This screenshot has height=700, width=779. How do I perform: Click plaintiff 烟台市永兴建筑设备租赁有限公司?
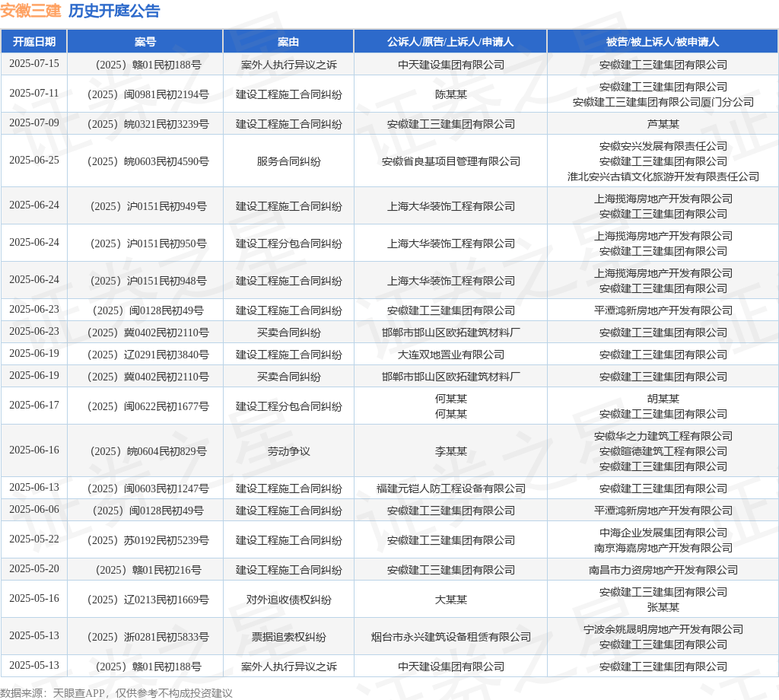pyautogui.click(x=450, y=637)
